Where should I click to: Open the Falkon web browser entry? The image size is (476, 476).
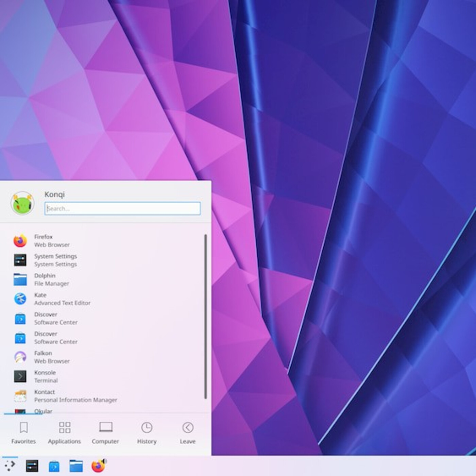[x=105, y=357]
